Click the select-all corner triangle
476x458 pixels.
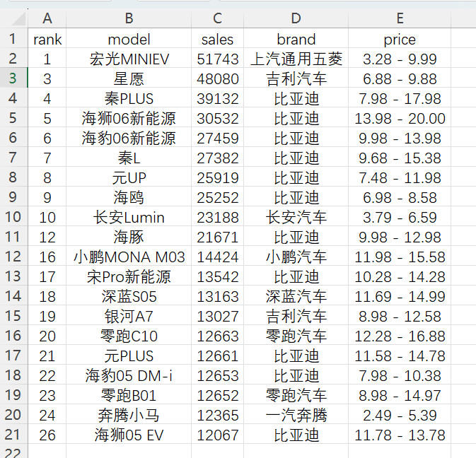pyautogui.click(x=19, y=19)
